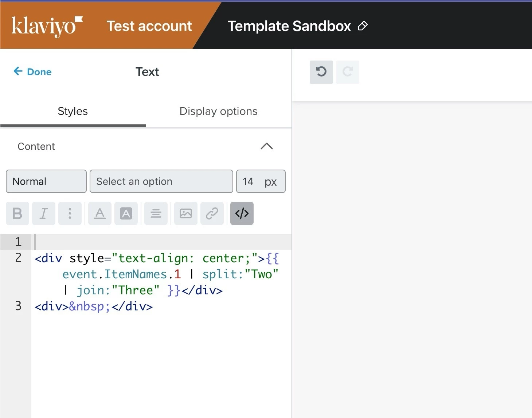
Task: Click the Text panel heading
Action: (147, 71)
